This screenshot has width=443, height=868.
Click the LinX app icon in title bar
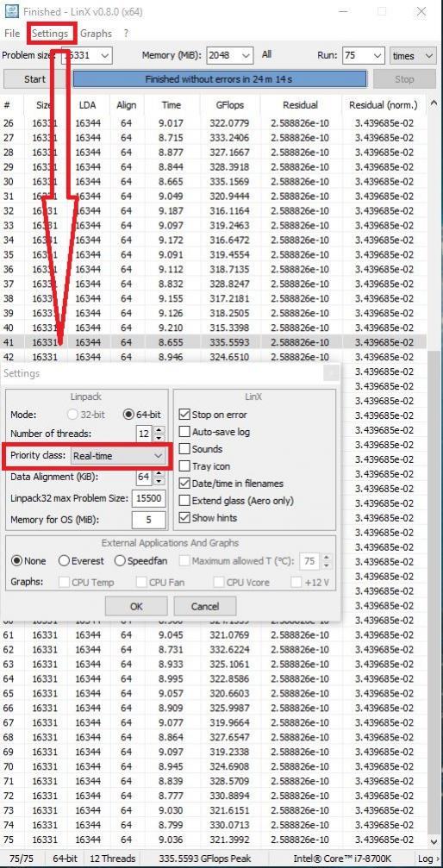tap(11, 10)
